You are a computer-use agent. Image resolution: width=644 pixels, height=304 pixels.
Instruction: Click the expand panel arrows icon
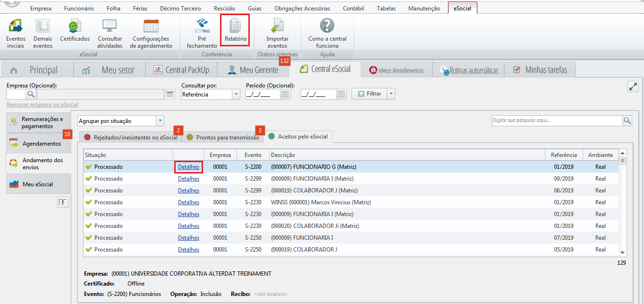(x=633, y=87)
